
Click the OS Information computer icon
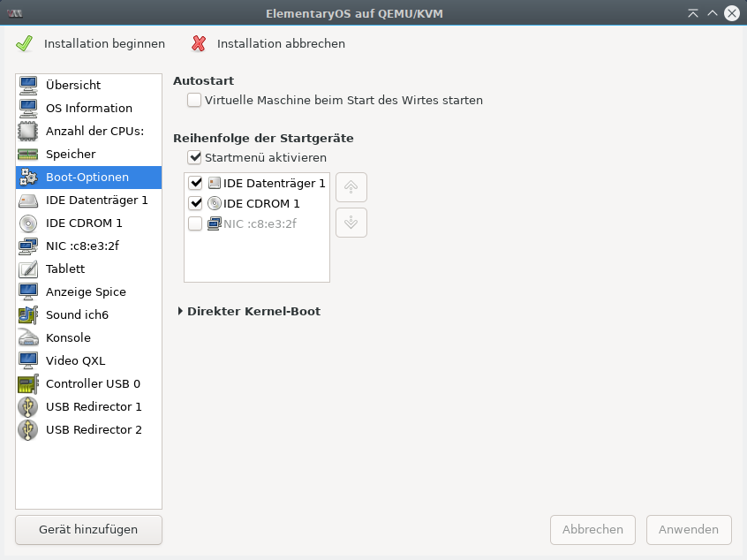[x=28, y=108]
